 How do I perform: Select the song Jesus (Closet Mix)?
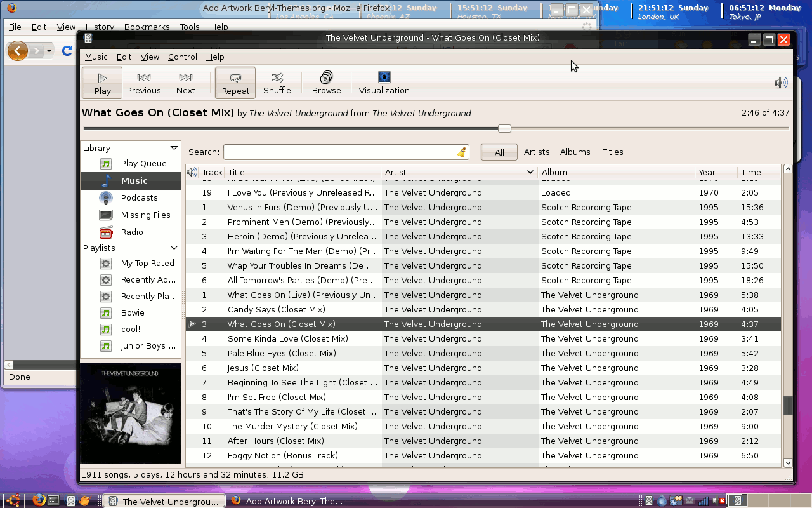483,368
